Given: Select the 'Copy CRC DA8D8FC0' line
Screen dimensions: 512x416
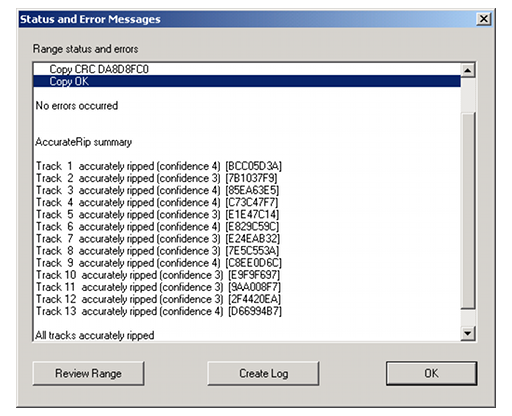Looking at the screenshot, I should click(x=247, y=69).
